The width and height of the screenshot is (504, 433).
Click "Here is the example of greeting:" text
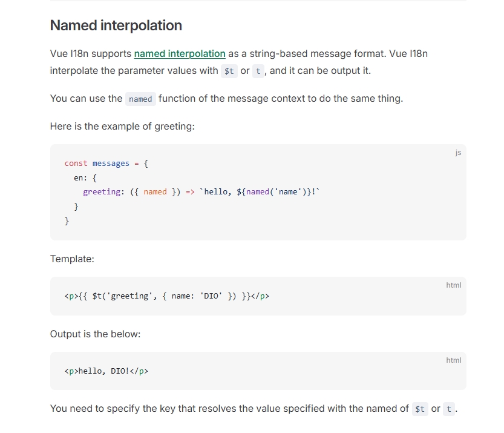point(122,127)
